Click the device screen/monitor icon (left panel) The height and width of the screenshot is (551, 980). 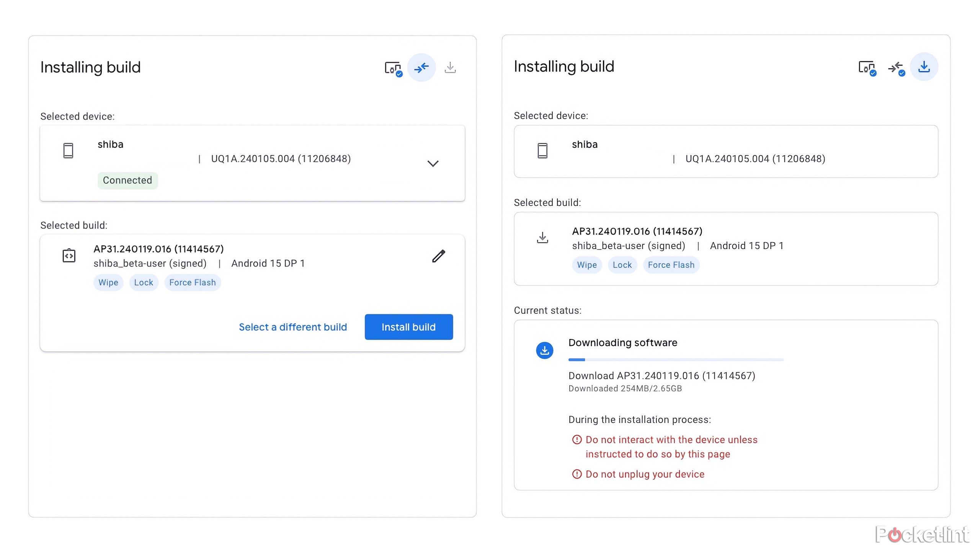(x=392, y=67)
